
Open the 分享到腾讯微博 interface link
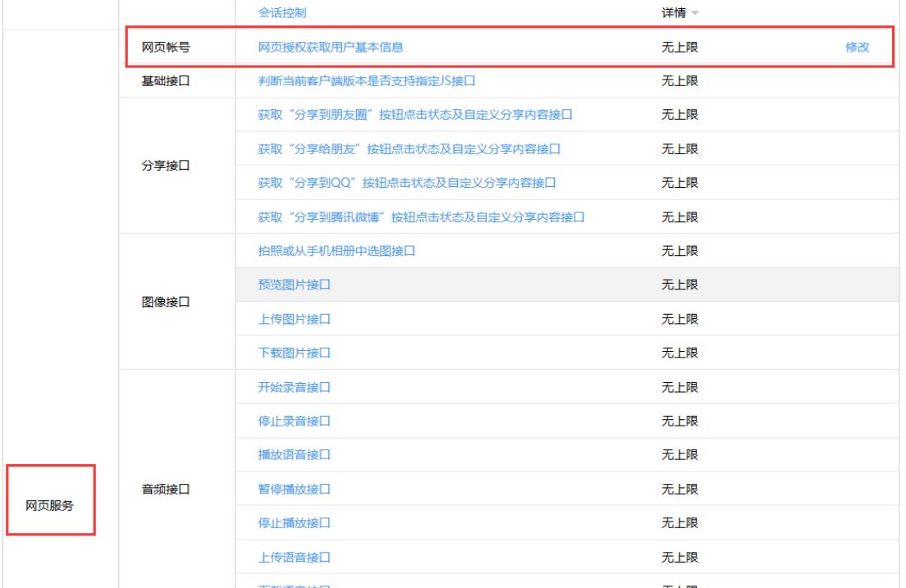point(421,217)
